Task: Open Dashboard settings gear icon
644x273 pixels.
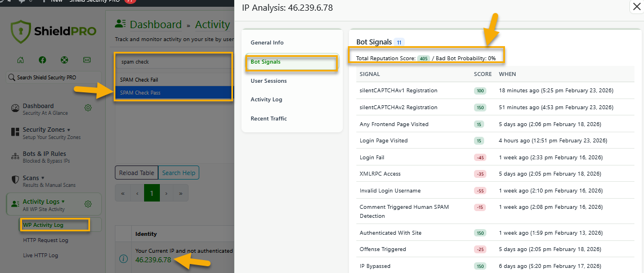Action: pyautogui.click(x=88, y=108)
